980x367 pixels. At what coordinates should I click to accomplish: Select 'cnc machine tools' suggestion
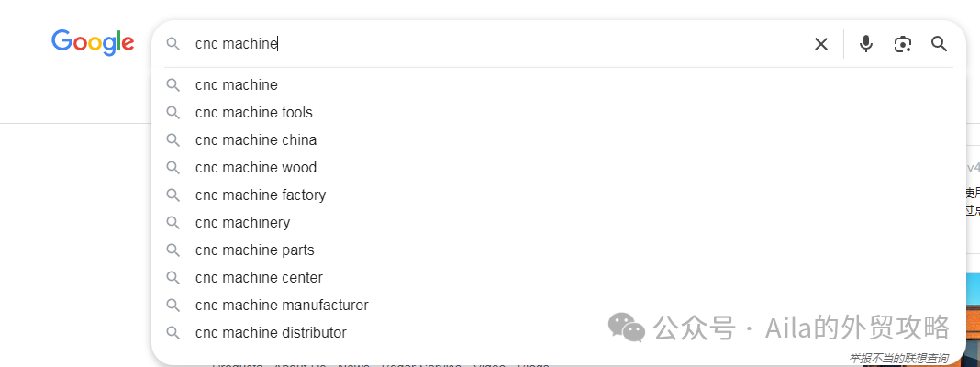[x=254, y=113]
